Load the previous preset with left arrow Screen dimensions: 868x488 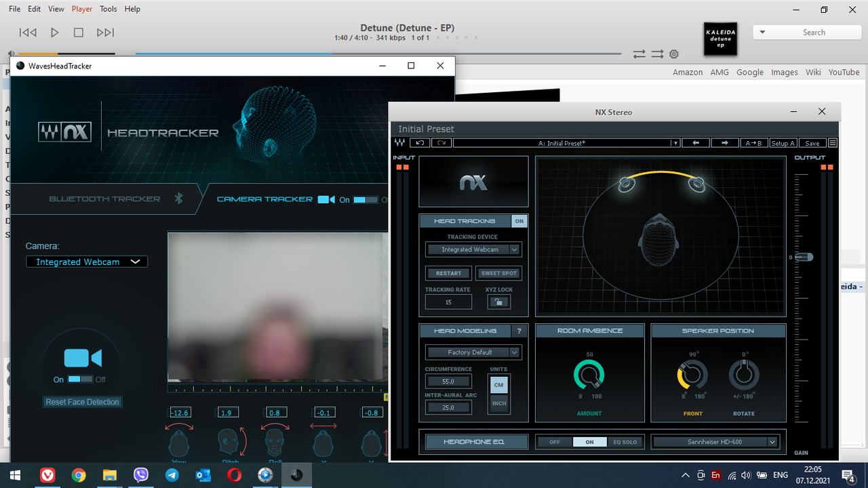click(x=696, y=143)
